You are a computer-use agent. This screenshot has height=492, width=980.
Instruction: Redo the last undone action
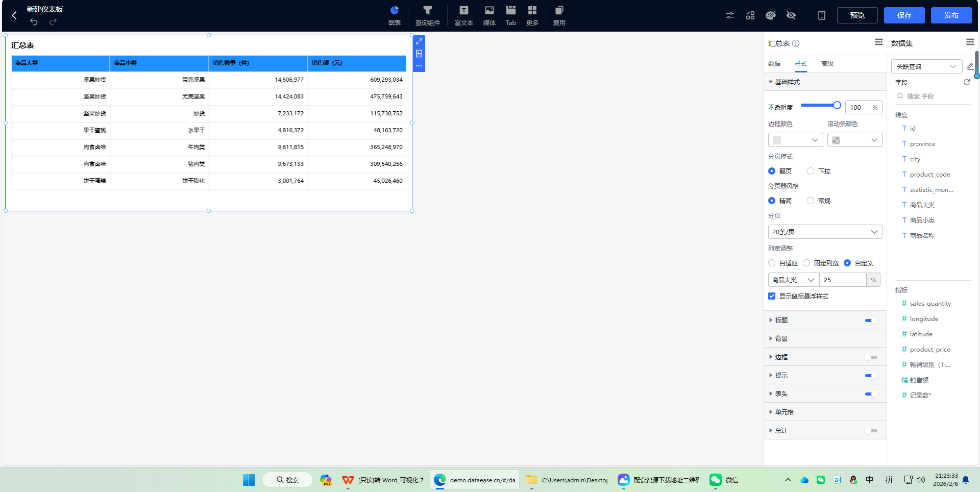[53, 22]
